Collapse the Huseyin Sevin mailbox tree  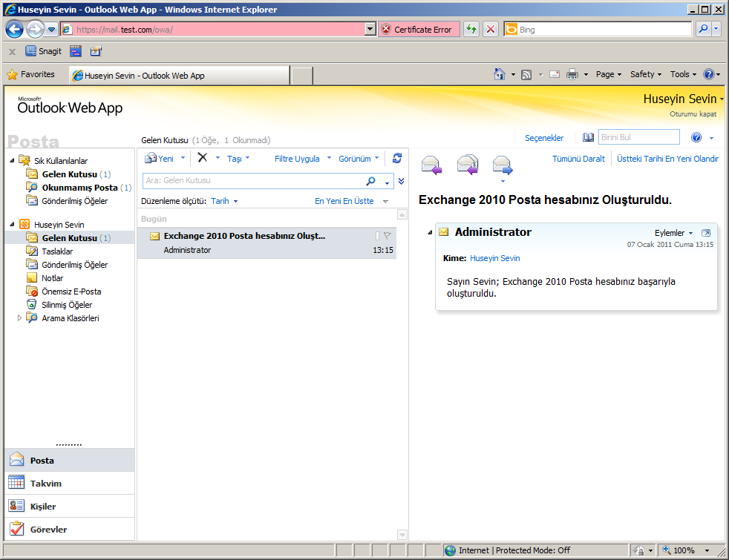point(12,224)
